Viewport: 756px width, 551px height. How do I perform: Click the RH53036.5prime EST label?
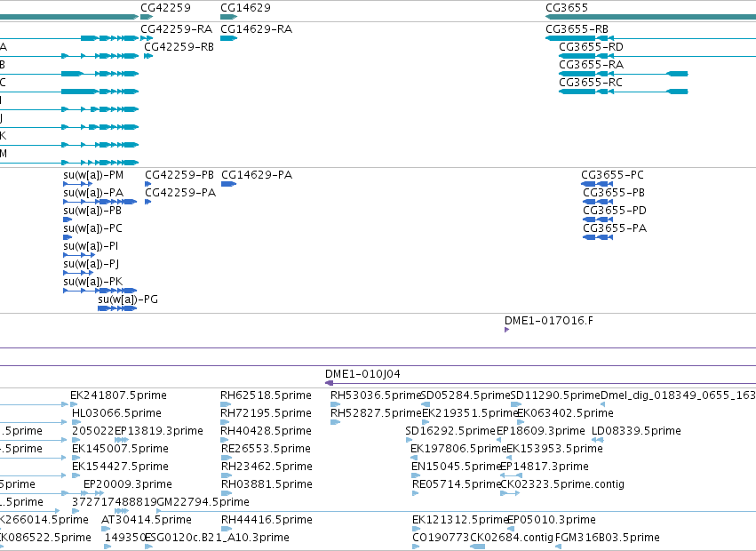point(376,395)
